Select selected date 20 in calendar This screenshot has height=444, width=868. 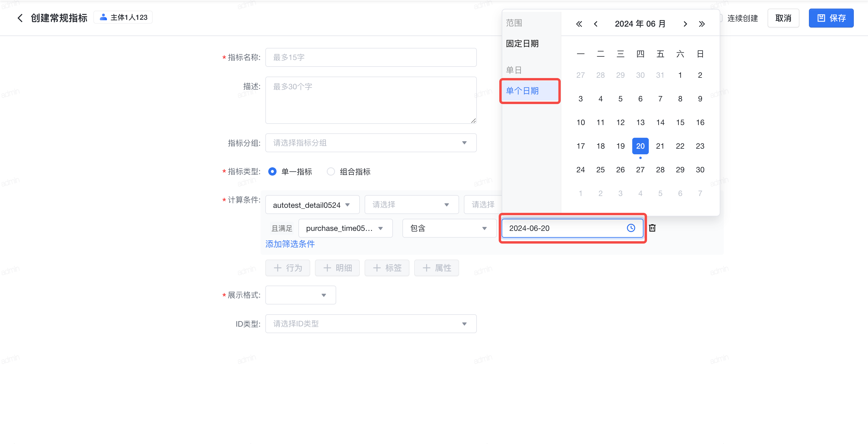[640, 146]
